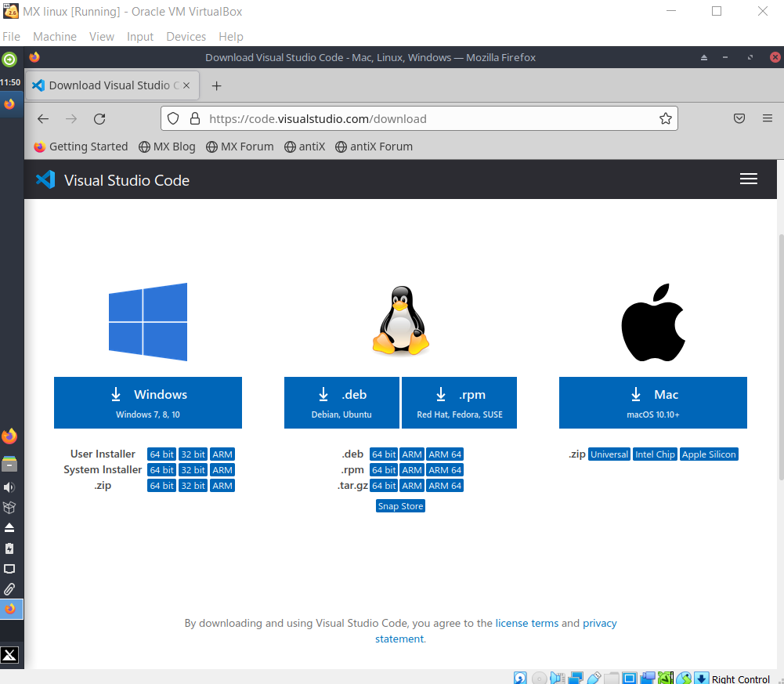Image resolution: width=784 pixels, height=684 pixels.
Task: Click the Visual Studio Code logo
Action: [x=45, y=179]
